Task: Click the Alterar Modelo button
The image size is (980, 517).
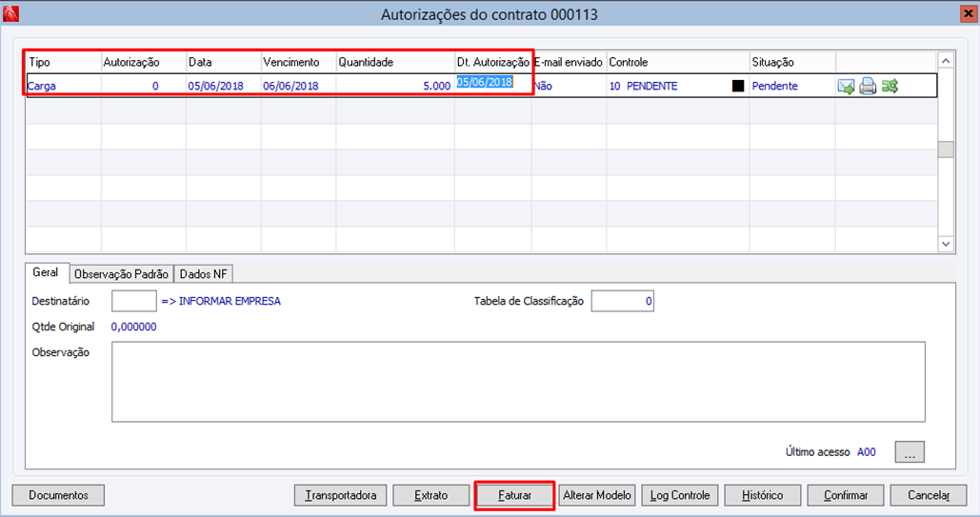Action: [597, 495]
